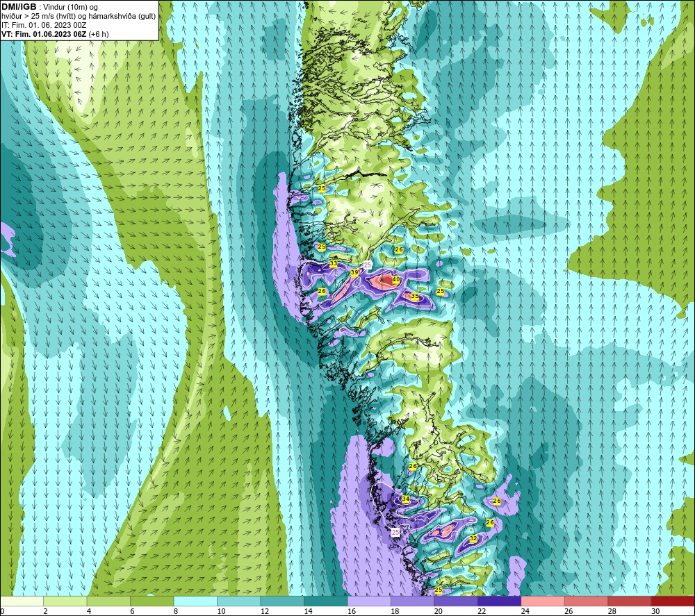
Task: Click the DMI/IGB title text
Action: (x=19, y=7)
